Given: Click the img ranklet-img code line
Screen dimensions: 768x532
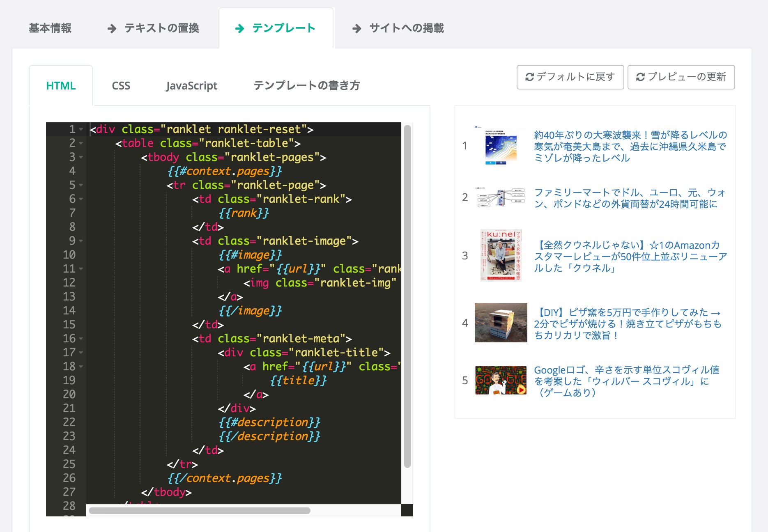Looking at the screenshot, I should pyautogui.click(x=320, y=283).
